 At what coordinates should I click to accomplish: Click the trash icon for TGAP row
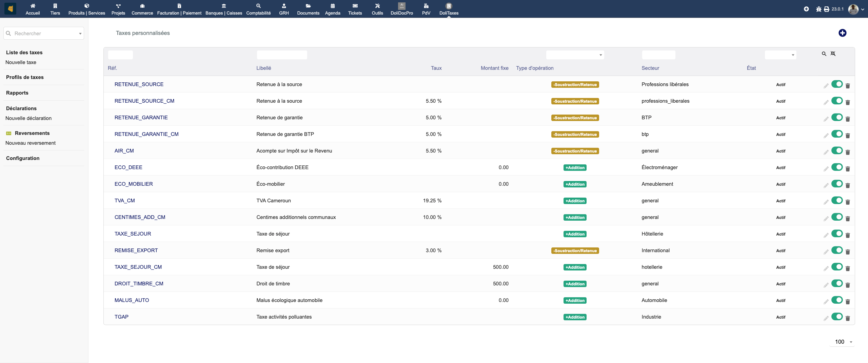pyautogui.click(x=848, y=318)
